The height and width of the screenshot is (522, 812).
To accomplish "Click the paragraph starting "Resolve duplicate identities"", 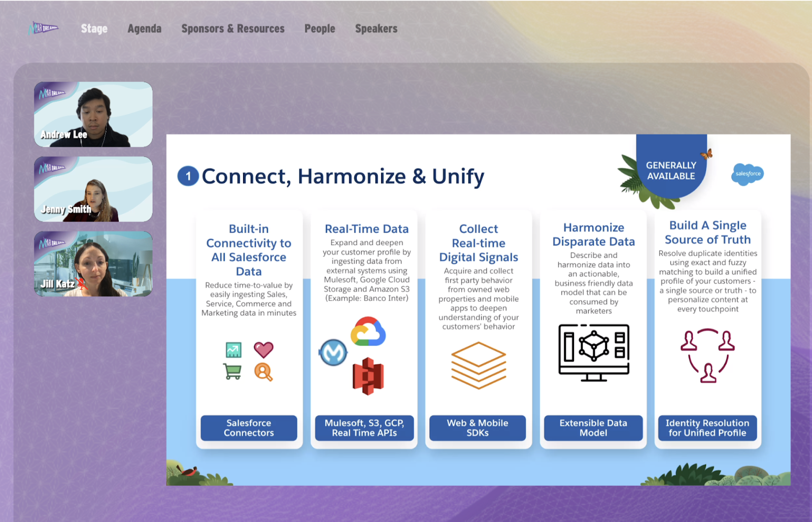I will tap(708, 281).
